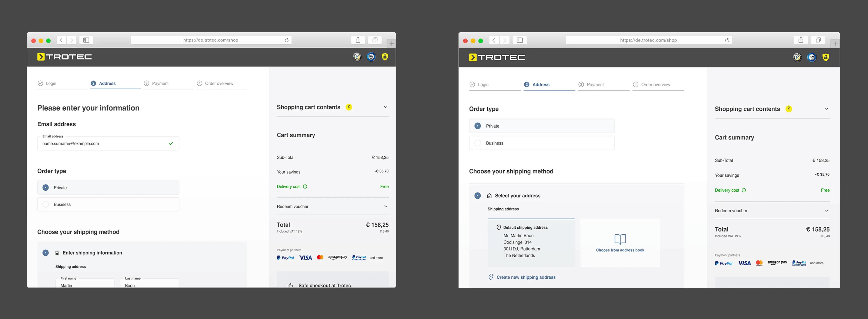Select the Business order type in left window
Viewport: 868px width, 319px height.
pyautogui.click(x=108, y=204)
